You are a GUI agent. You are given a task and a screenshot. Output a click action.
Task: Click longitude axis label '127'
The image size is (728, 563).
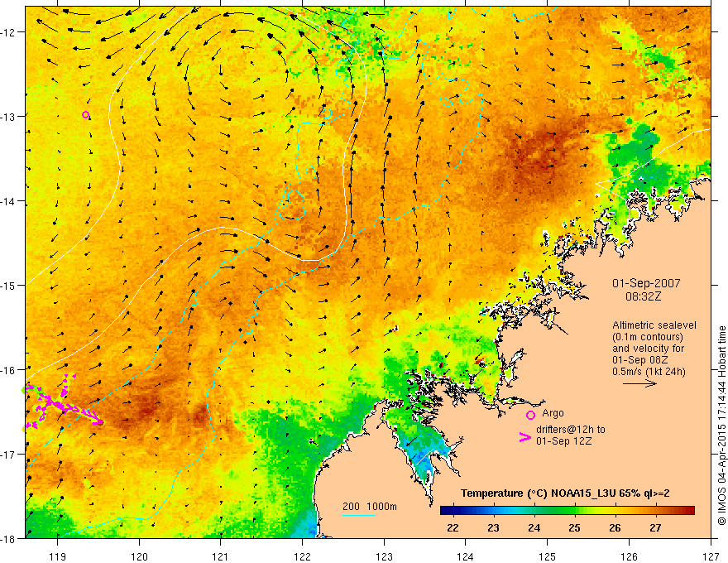pyautogui.click(x=711, y=556)
